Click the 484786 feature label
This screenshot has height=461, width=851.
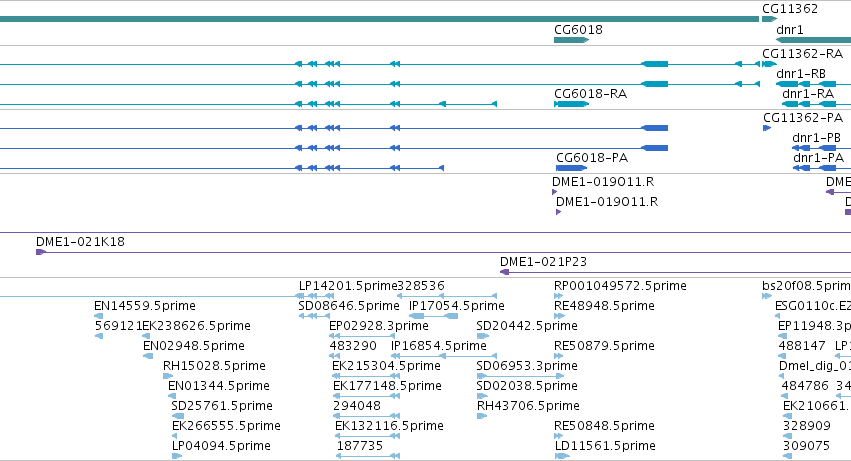click(805, 387)
